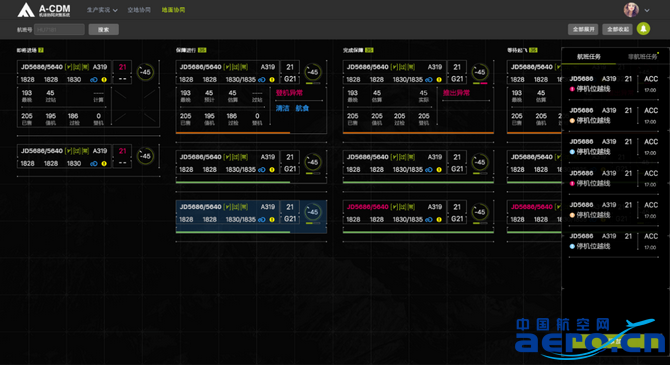Click the 全部展开 expand all button
This screenshot has width=670, height=365.
click(583, 29)
